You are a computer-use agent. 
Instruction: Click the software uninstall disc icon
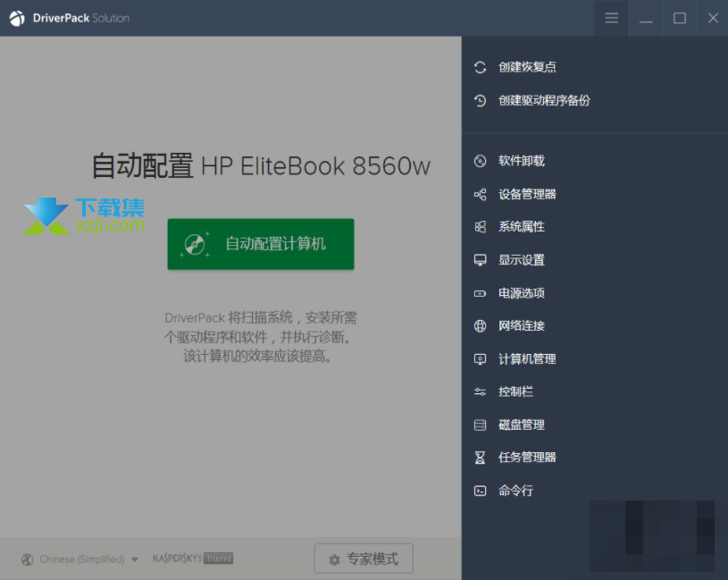click(480, 161)
